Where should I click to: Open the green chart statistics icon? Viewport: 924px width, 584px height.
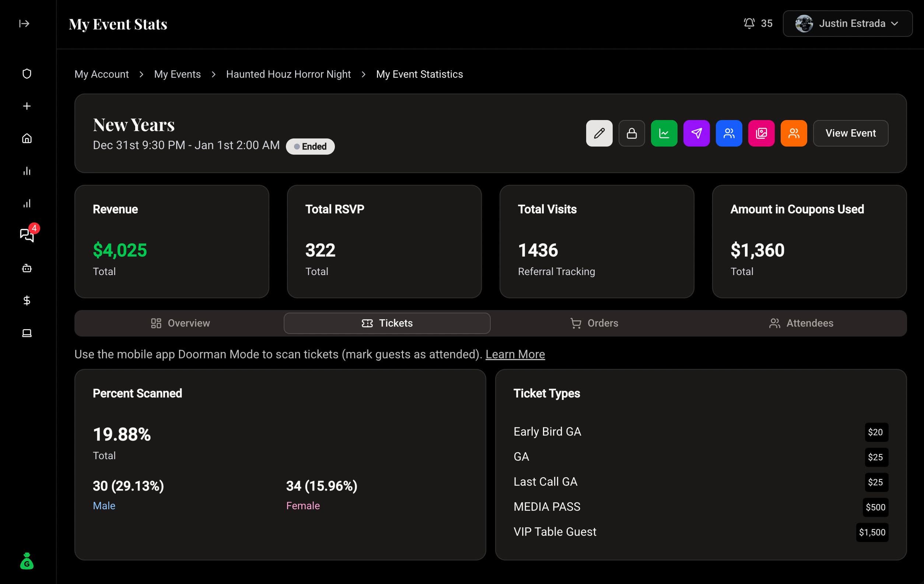tap(664, 133)
